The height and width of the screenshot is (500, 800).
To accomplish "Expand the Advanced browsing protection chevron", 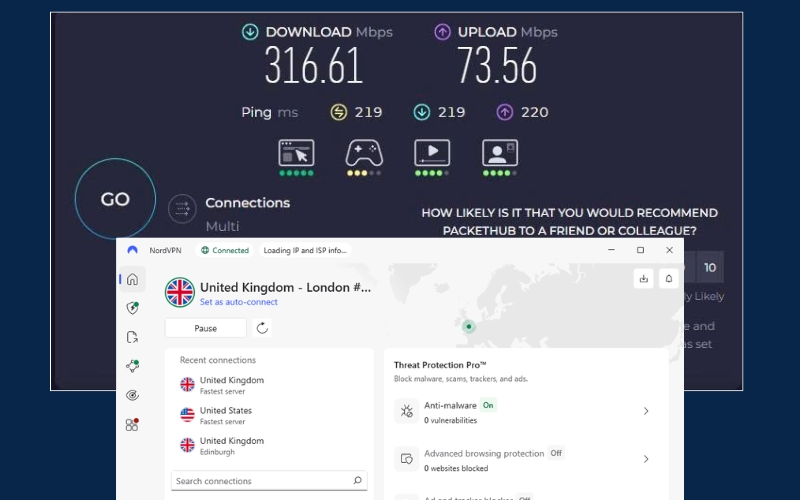I will 646,459.
